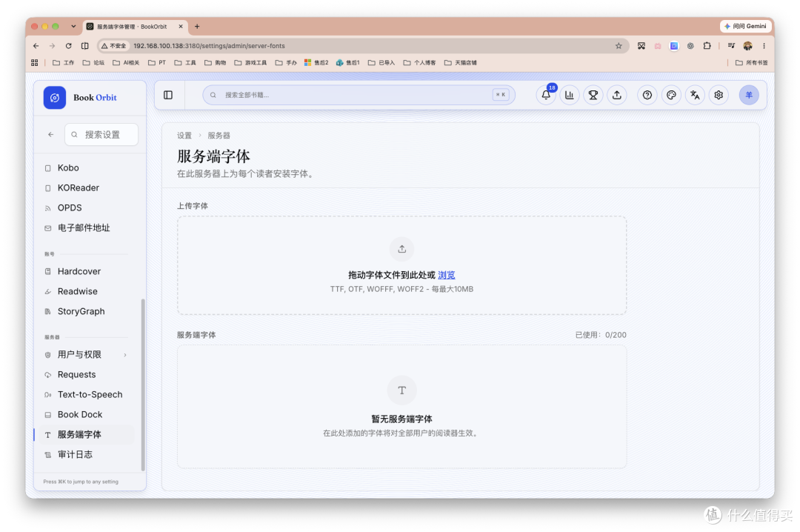Screen dimensions: 800x532
Task: Click the browser address bar URL
Action: (209, 46)
